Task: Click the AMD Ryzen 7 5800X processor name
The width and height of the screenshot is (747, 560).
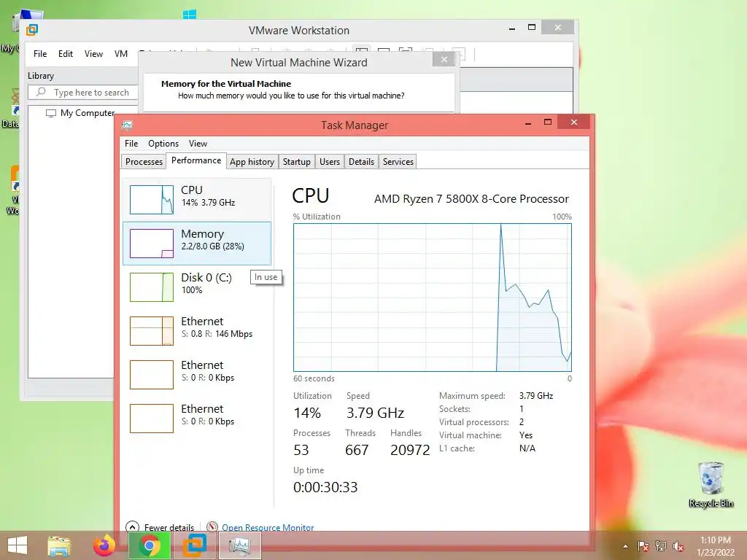Action: pos(471,199)
